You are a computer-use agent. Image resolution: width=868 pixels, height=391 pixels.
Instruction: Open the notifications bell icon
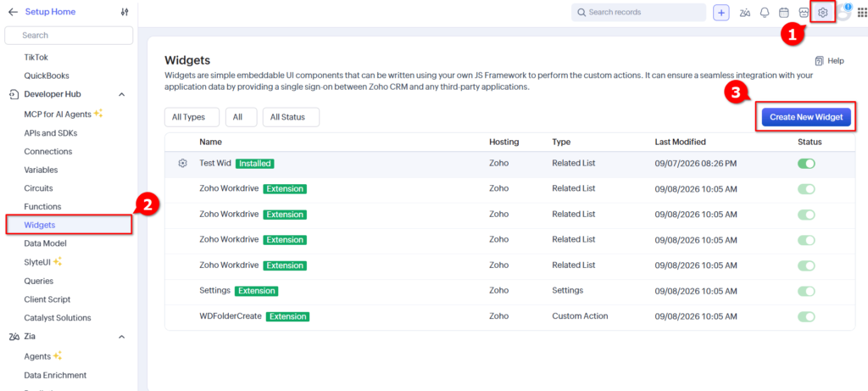[765, 12]
